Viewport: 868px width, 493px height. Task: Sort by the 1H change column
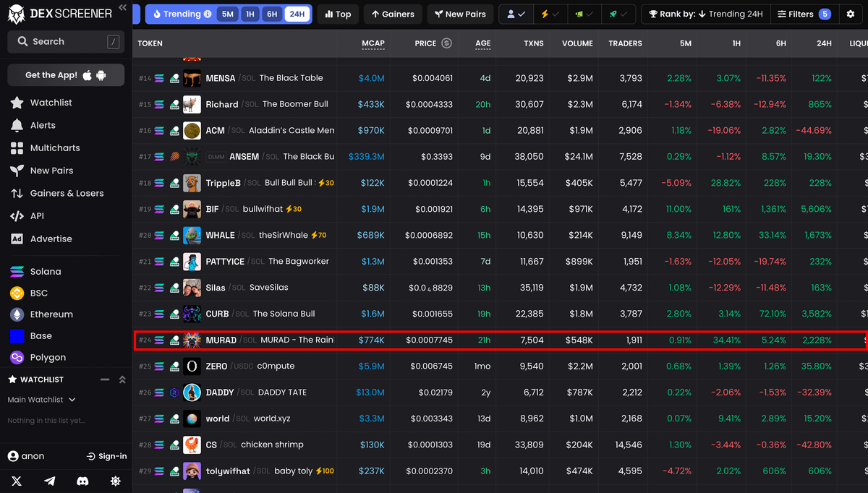tap(736, 43)
